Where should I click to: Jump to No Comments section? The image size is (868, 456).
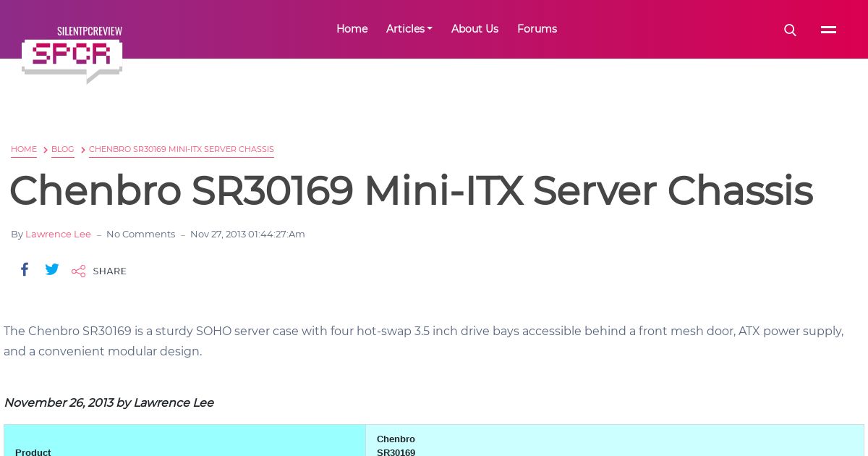(x=140, y=234)
